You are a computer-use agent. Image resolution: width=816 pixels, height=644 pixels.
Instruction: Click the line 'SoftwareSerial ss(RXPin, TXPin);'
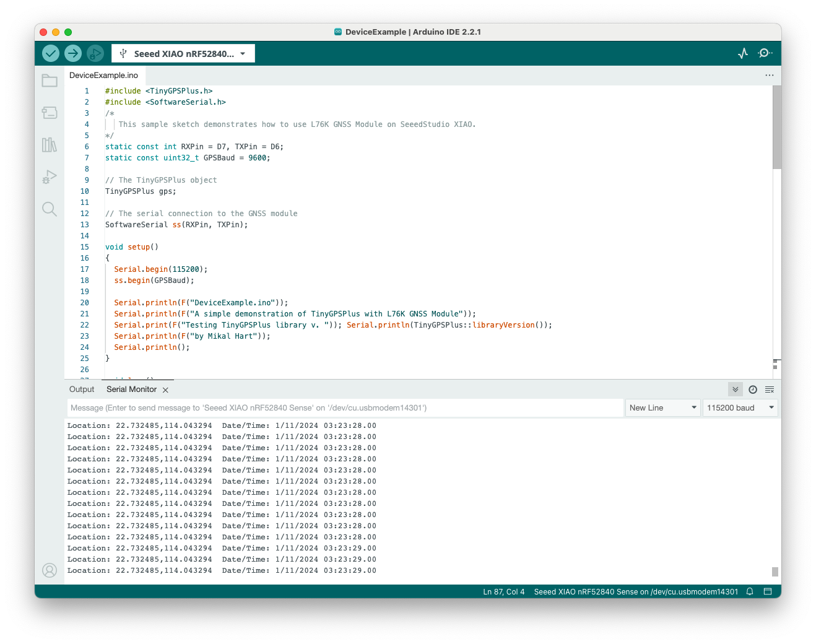(x=176, y=225)
